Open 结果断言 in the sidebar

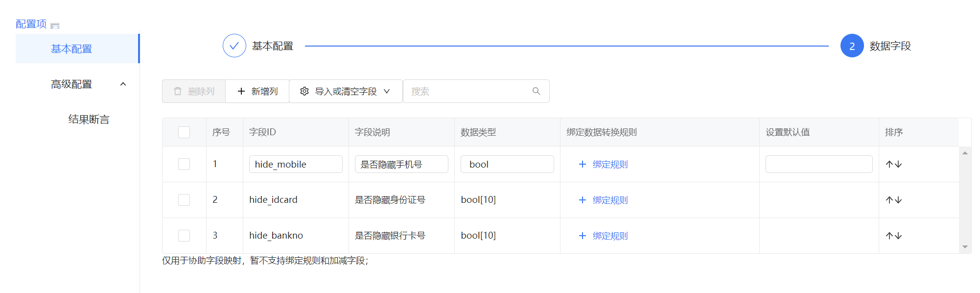(89, 120)
